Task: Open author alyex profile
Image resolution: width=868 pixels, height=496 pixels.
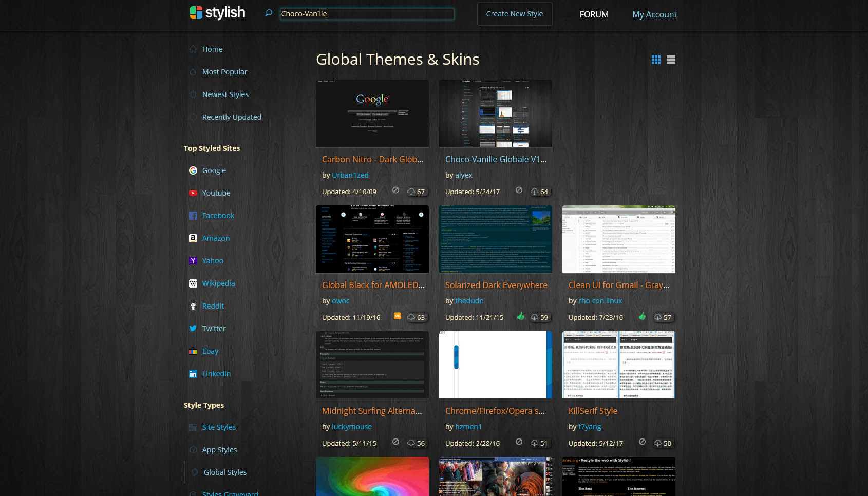Action: 463,175
